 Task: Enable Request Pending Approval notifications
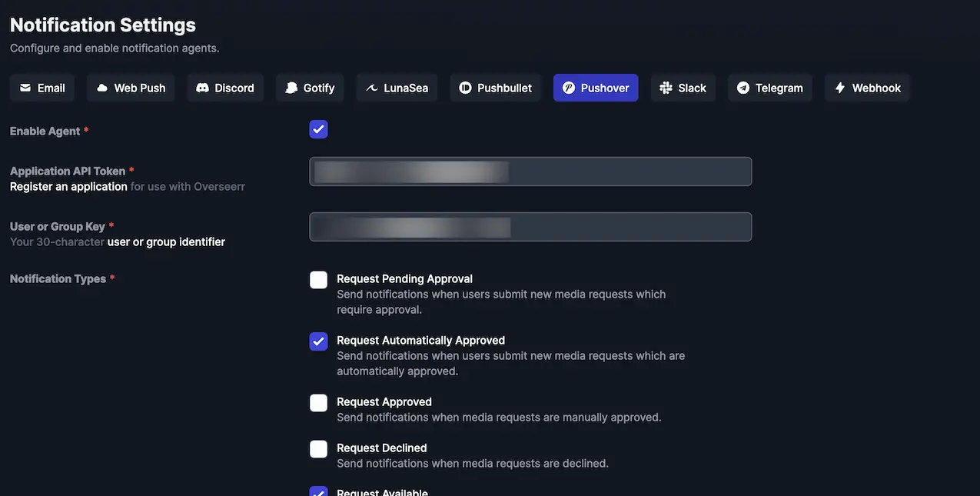319,280
